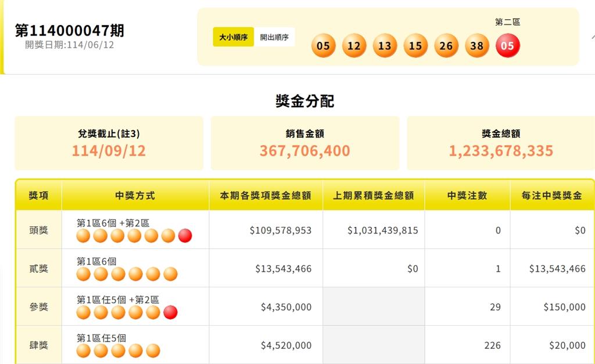Click winning number ball 15
Screen dimensions: 595x364
coord(415,45)
